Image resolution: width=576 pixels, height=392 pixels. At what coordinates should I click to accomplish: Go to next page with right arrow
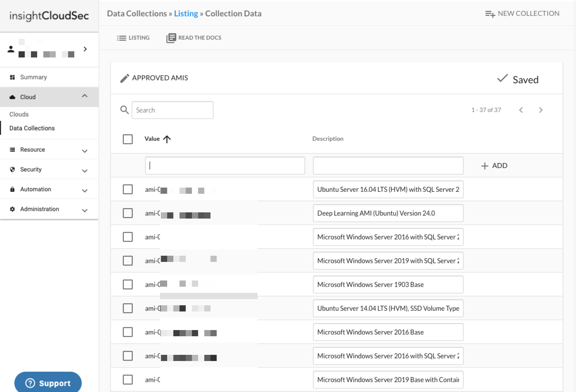[x=541, y=110]
